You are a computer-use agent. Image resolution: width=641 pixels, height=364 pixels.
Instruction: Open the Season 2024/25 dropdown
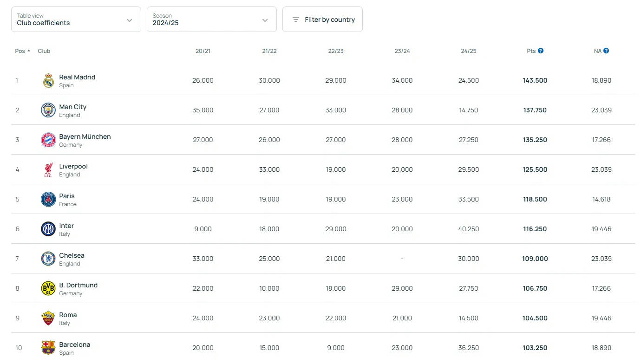click(212, 19)
